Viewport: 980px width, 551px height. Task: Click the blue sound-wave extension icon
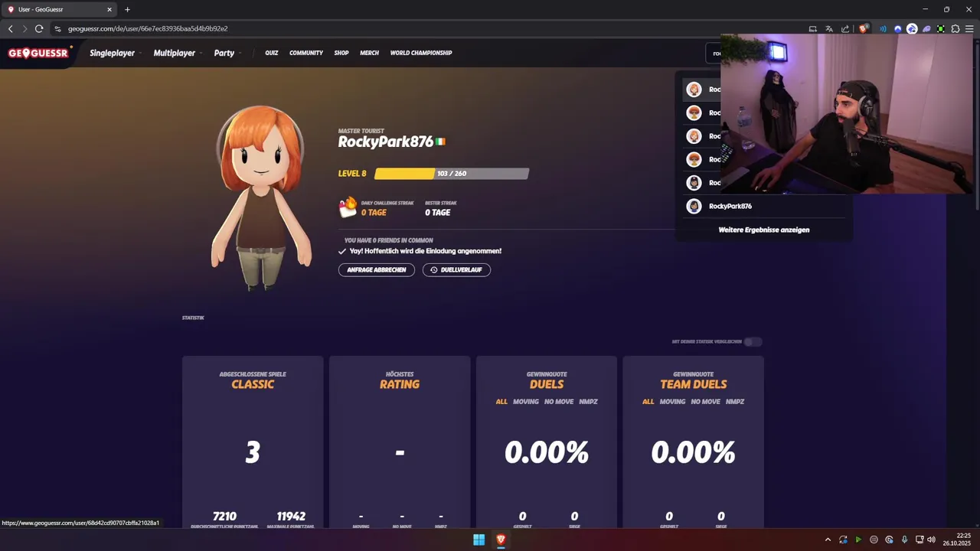(x=883, y=29)
